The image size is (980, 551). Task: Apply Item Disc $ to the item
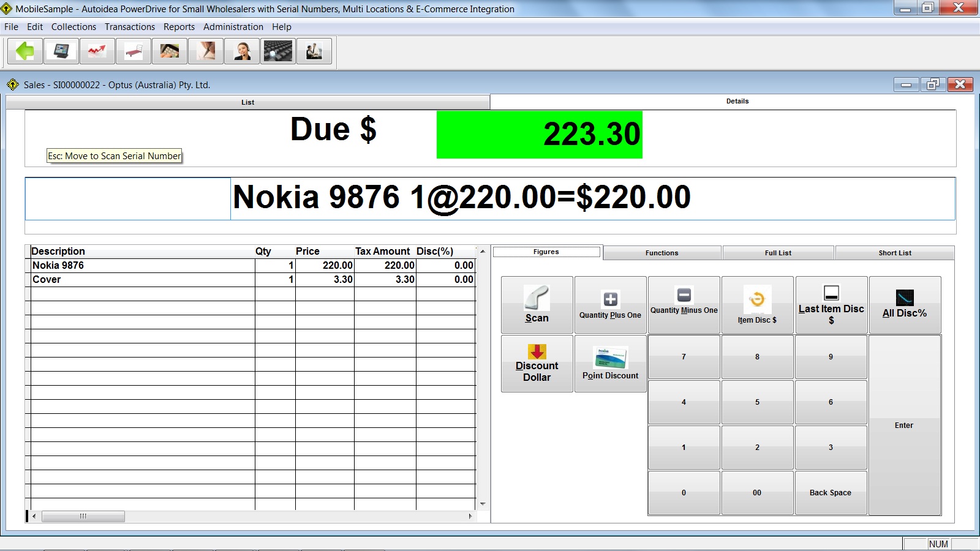[x=757, y=305]
